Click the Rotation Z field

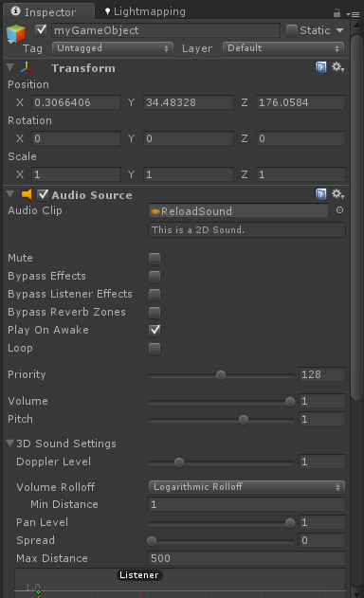pos(300,138)
